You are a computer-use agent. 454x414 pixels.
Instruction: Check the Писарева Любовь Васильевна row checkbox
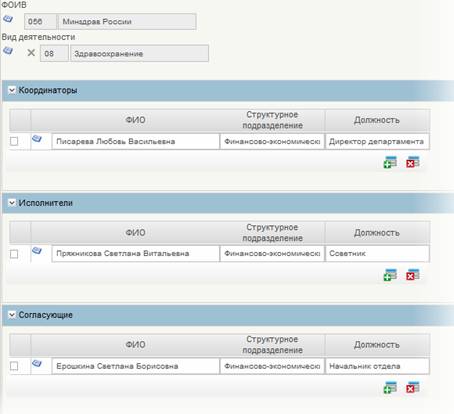click(x=14, y=141)
